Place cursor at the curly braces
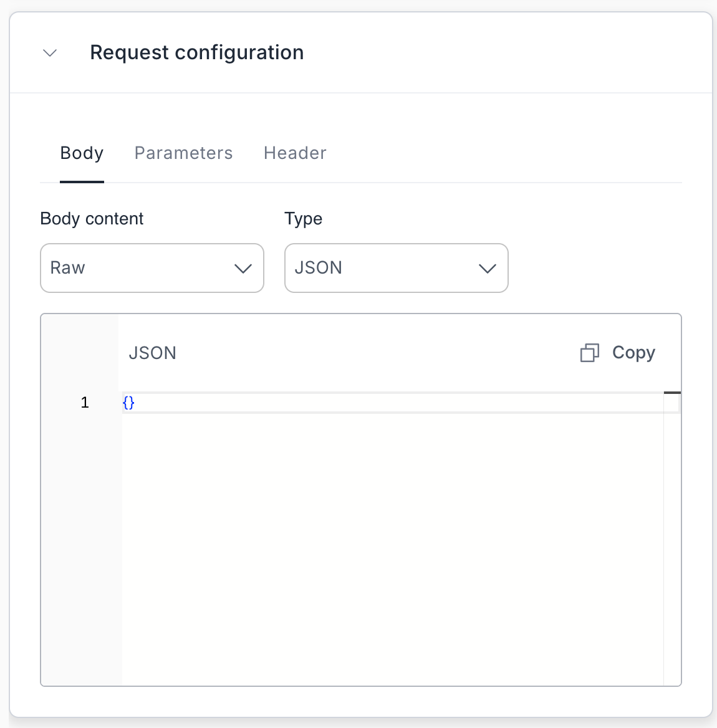 tap(128, 403)
